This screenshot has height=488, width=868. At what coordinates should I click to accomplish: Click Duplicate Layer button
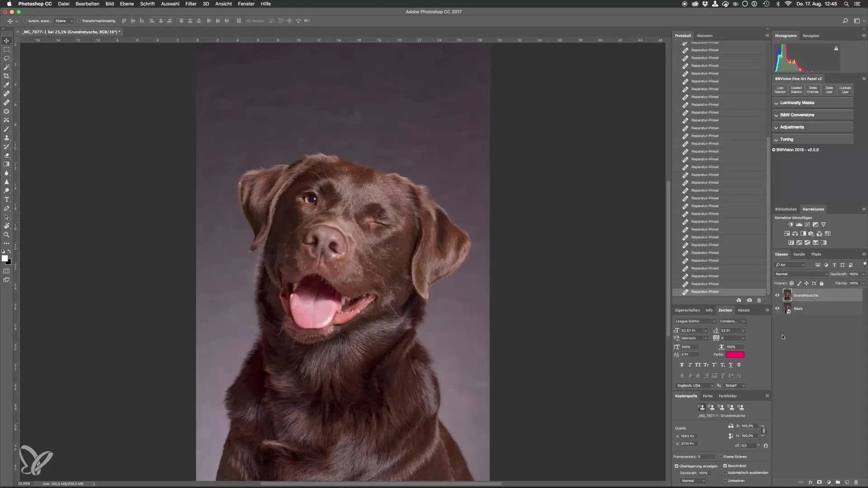click(x=845, y=89)
